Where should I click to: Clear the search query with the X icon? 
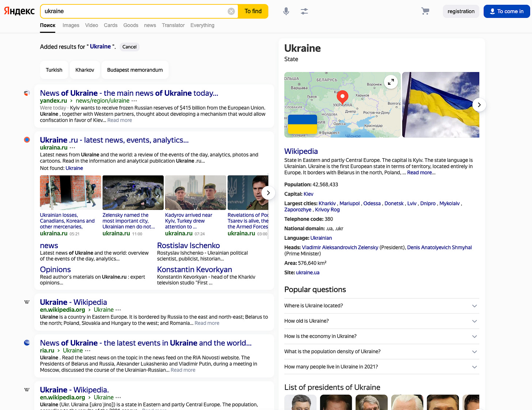231,11
